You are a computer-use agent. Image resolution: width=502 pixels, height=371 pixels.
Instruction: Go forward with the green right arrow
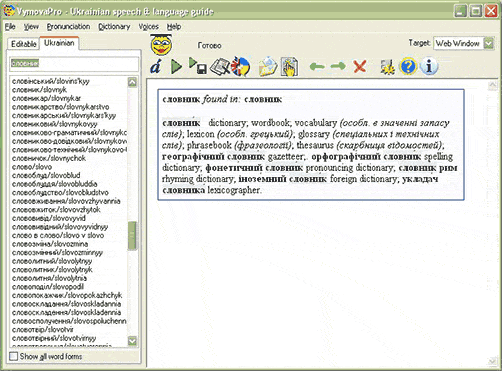coord(338,66)
